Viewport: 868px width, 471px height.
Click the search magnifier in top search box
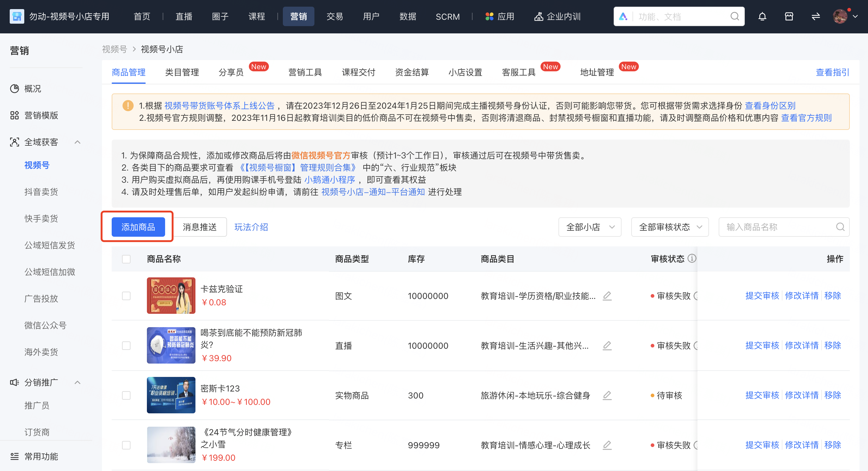(x=735, y=16)
